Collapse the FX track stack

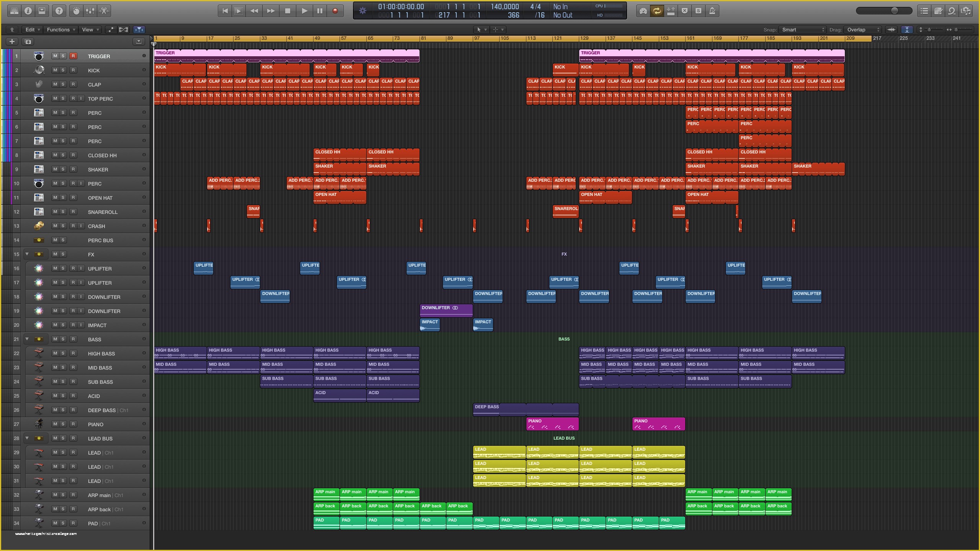click(27, 254)
